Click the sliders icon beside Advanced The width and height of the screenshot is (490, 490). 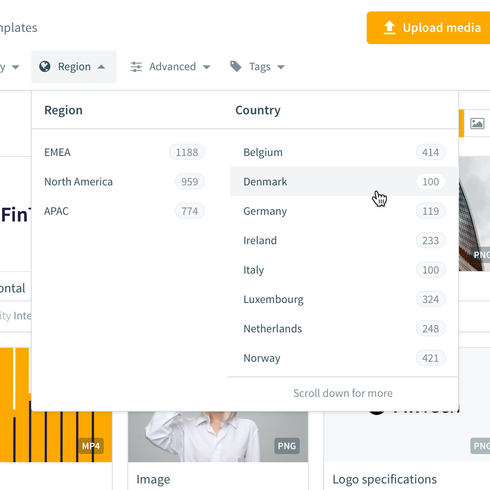point(136,67)
